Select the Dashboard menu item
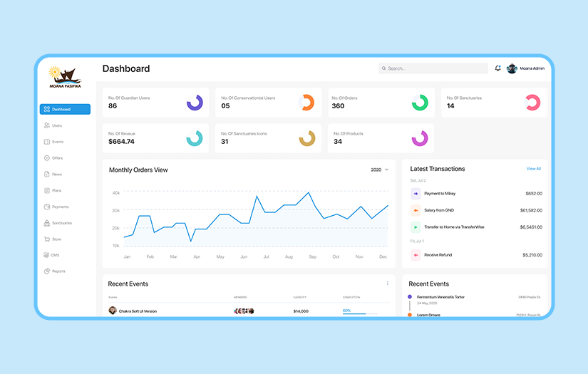Viewport: 588px width, 374px height. pyautogui.click(x=65, y=109)
